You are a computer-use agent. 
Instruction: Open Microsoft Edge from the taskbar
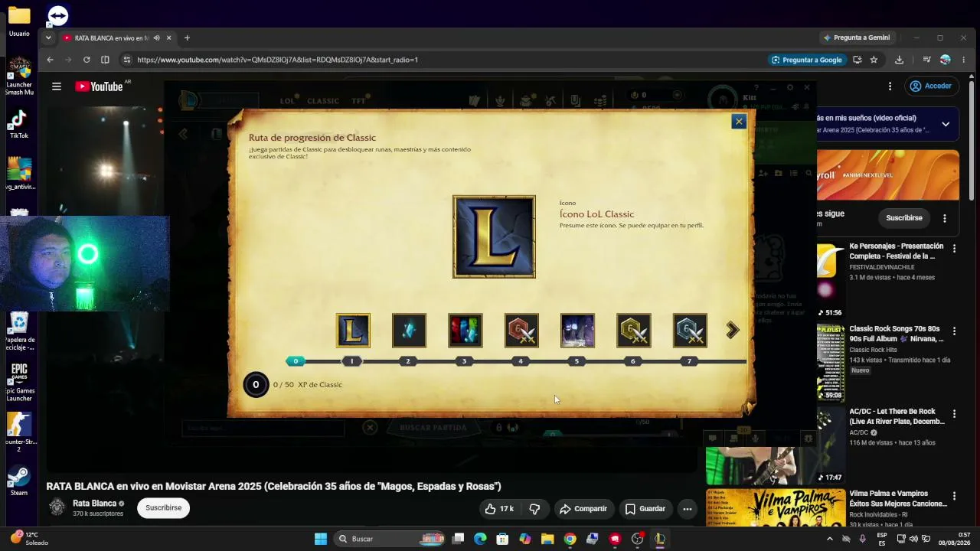pyautogui.click(x=480, y=539)
